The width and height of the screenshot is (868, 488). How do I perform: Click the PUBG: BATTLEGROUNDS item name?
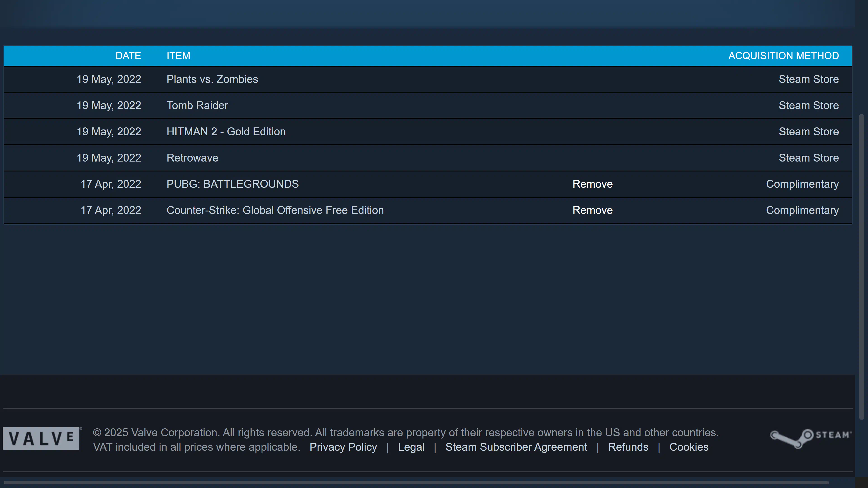[x=233, y=184]
